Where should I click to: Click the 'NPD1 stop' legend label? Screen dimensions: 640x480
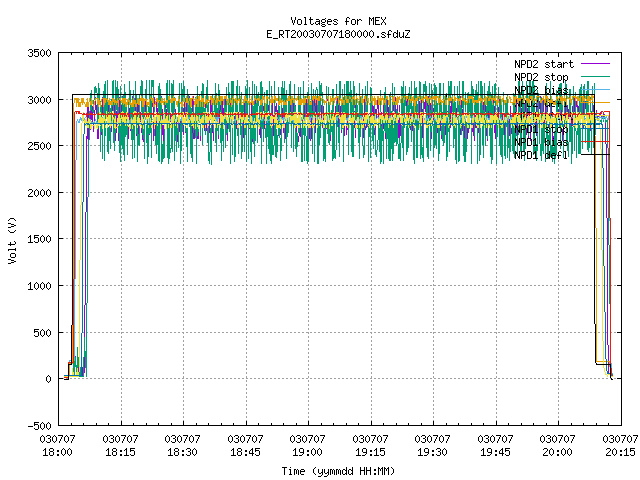[x=541, y=129]
